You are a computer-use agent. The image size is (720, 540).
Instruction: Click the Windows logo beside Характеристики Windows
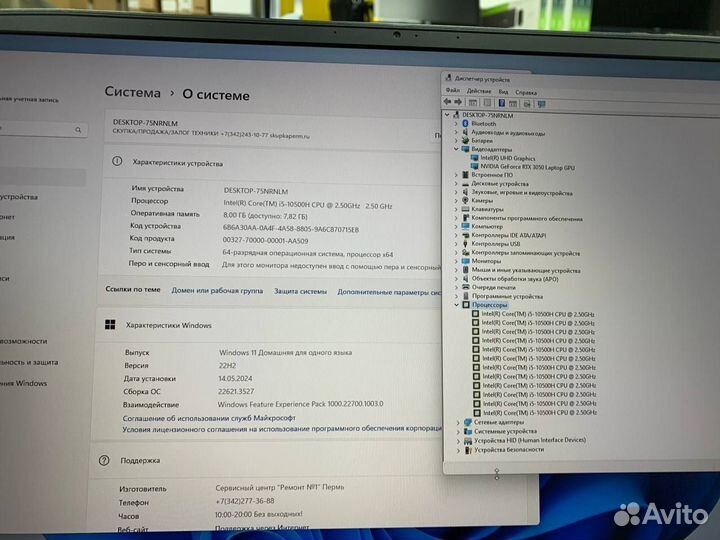[x=110, y=325]
